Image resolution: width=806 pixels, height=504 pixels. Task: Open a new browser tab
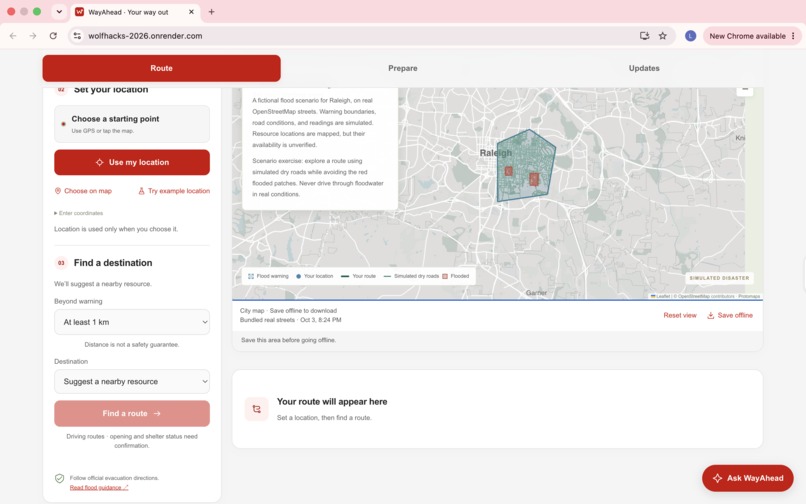point(211,12)
